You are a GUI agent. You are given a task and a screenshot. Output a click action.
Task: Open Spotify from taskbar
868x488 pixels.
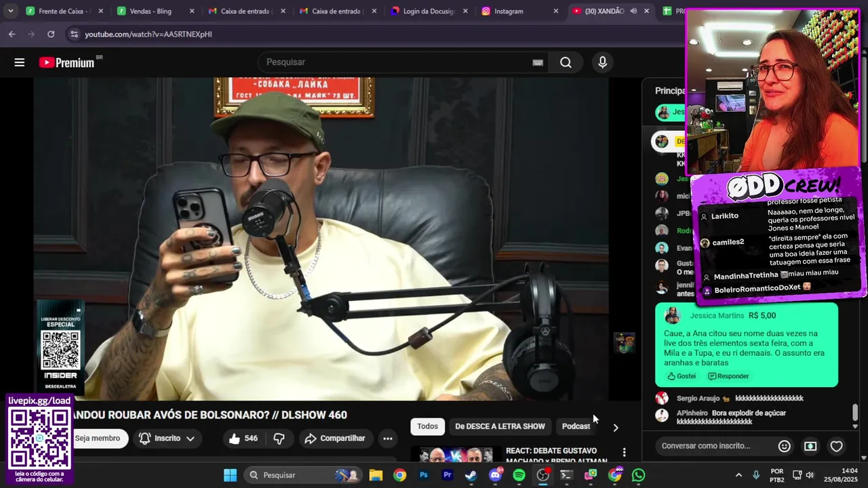[x=519, y=475]
